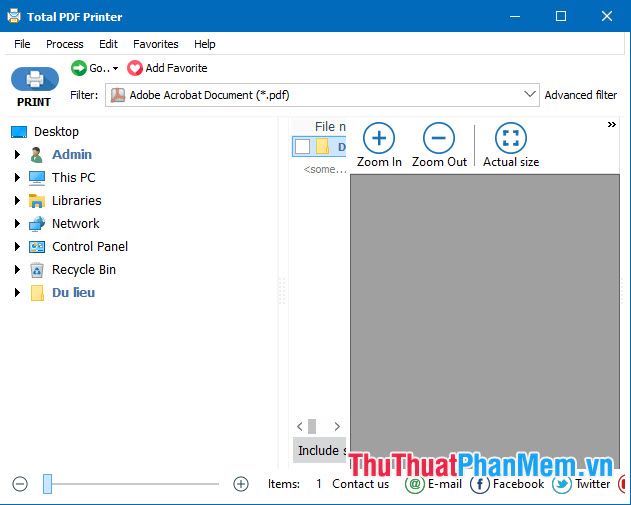631x505 pixels.
Task: Click the Du lieu folder icon
Action: coord(37,293)
